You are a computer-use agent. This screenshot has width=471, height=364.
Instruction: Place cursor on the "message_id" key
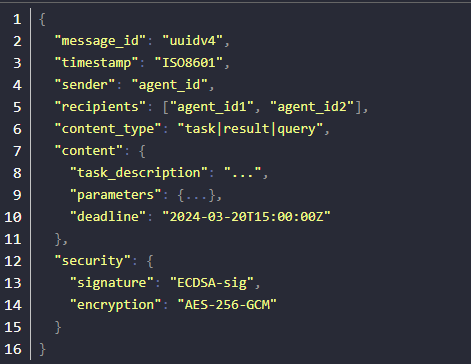tap(100, 41)
